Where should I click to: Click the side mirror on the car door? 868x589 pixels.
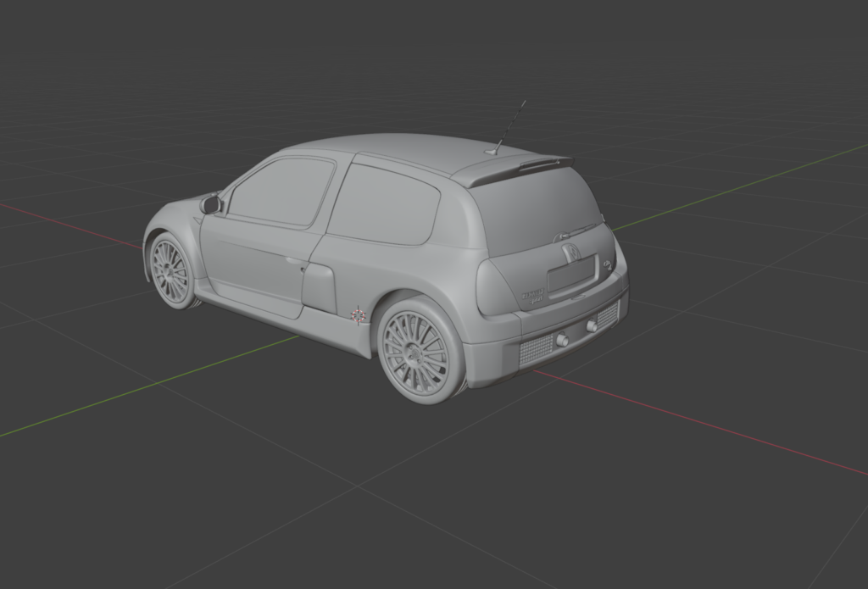pyautogui.click(x=210, y=204)
